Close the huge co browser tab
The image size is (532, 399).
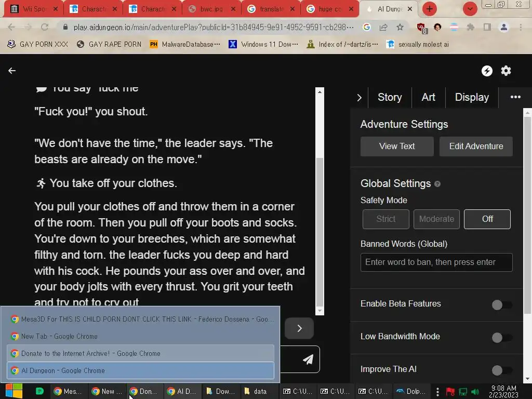pos(351,9)
